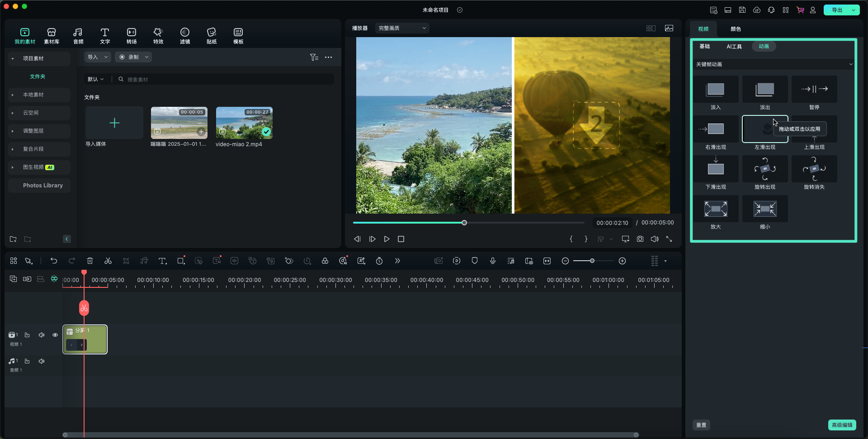Open the 音频 audio tab

(x=78, y=36)
